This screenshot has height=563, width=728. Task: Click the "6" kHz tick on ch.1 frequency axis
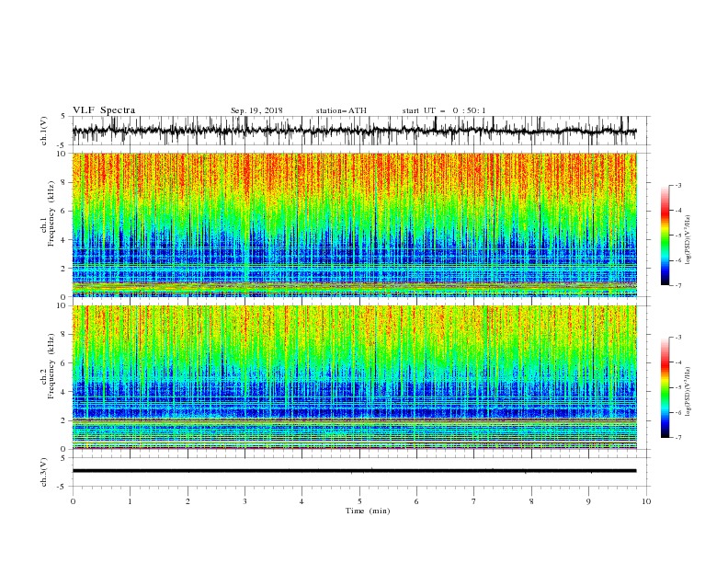[64, 211]
